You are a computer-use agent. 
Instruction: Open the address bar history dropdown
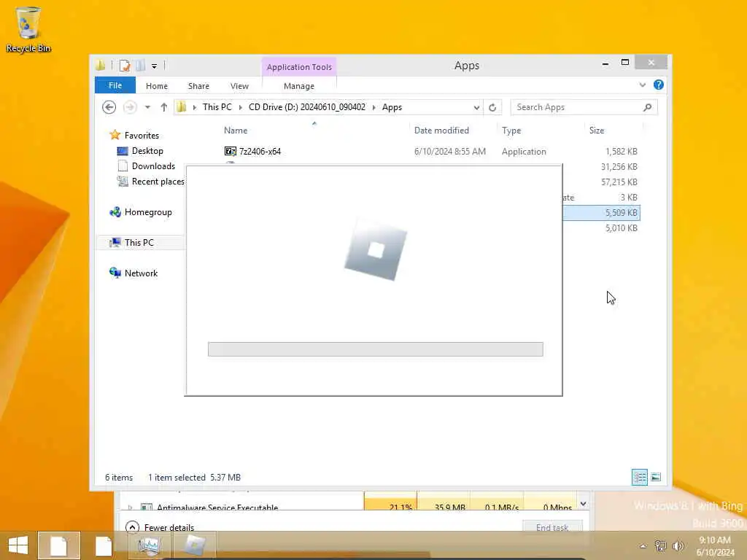click(x=476, y=108)
